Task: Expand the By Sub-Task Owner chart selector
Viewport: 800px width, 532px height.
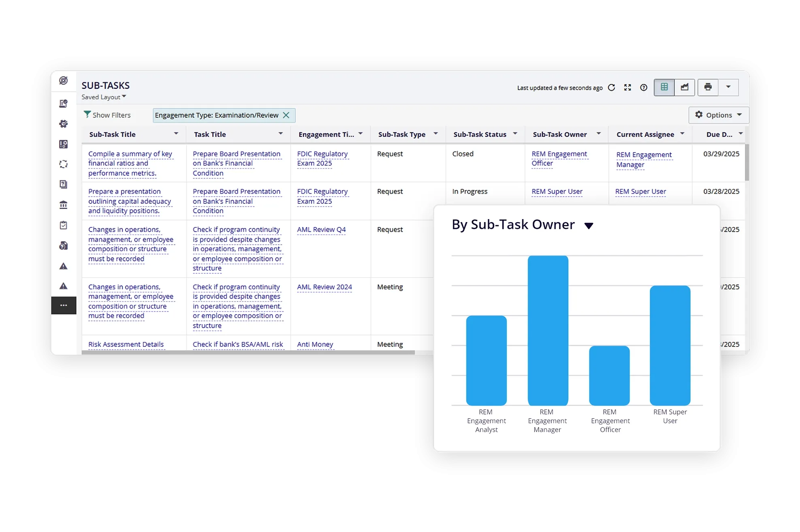Action: [589, 226]
